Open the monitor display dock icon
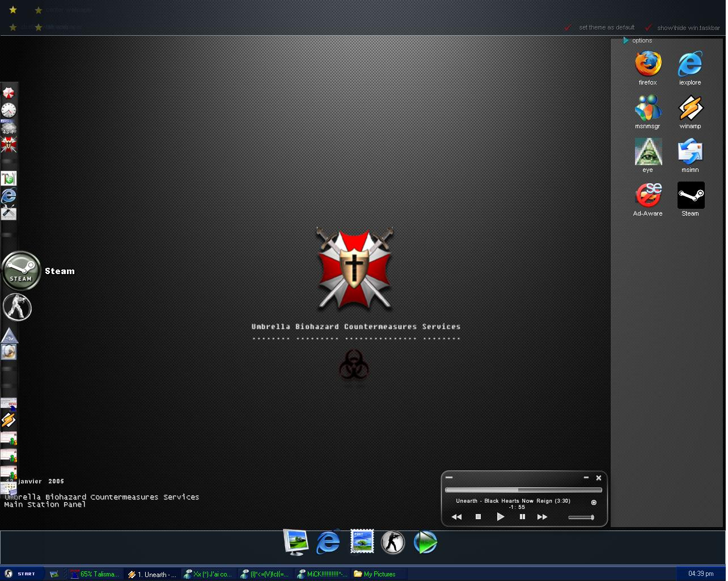 [295, 542]
